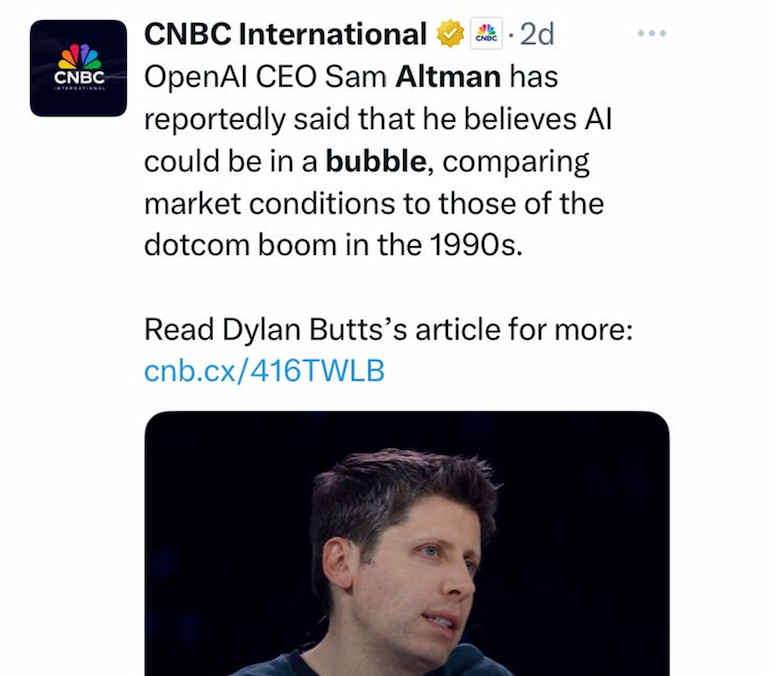
Task: Click the gold verified checkmark badge
Action: click(450, 35)
